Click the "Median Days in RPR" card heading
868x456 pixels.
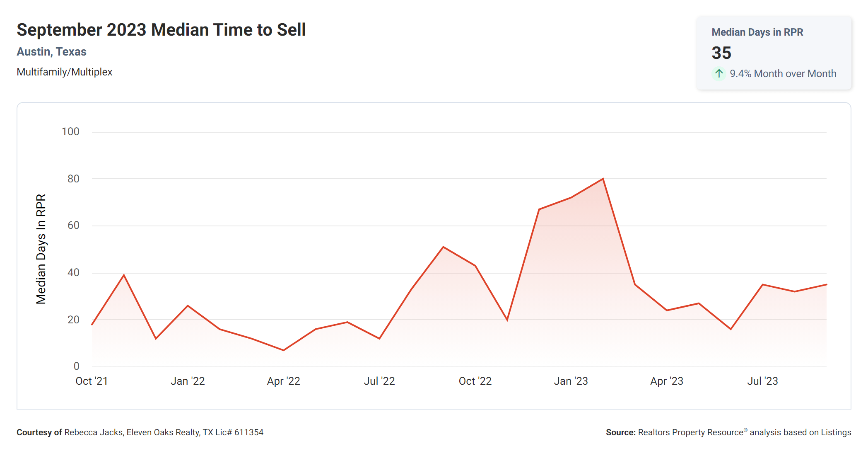[757, 32]
